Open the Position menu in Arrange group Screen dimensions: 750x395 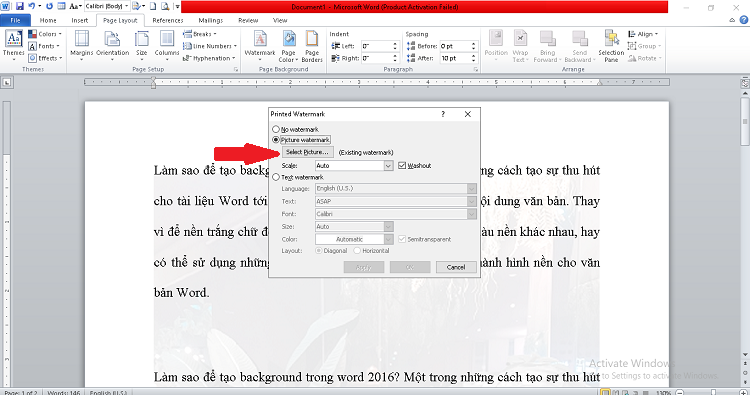click(496, 46)
